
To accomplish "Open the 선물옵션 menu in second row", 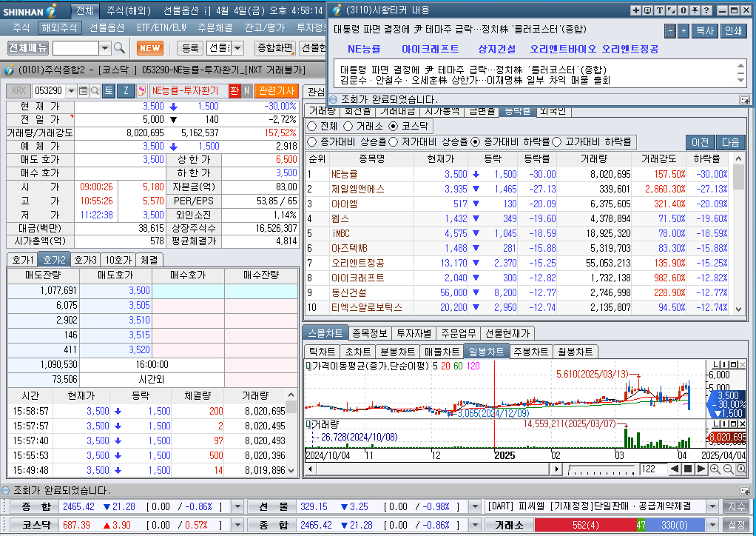I will point(107,28).
